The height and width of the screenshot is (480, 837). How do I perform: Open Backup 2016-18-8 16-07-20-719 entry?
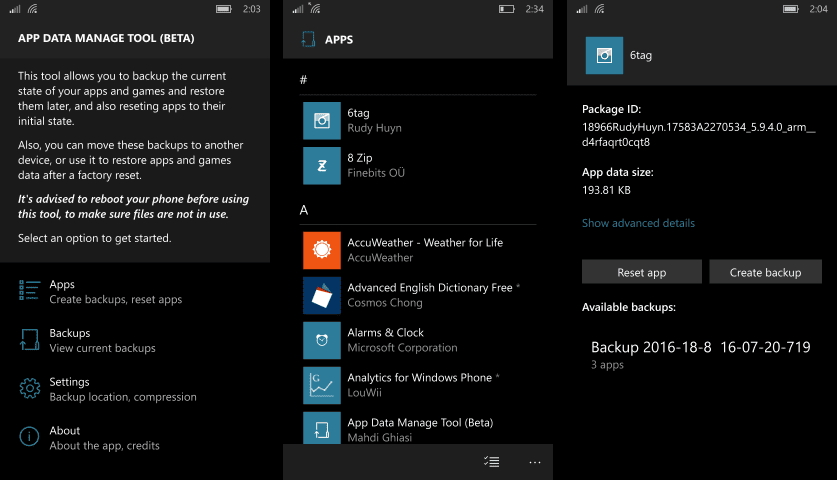pos(701,355)
